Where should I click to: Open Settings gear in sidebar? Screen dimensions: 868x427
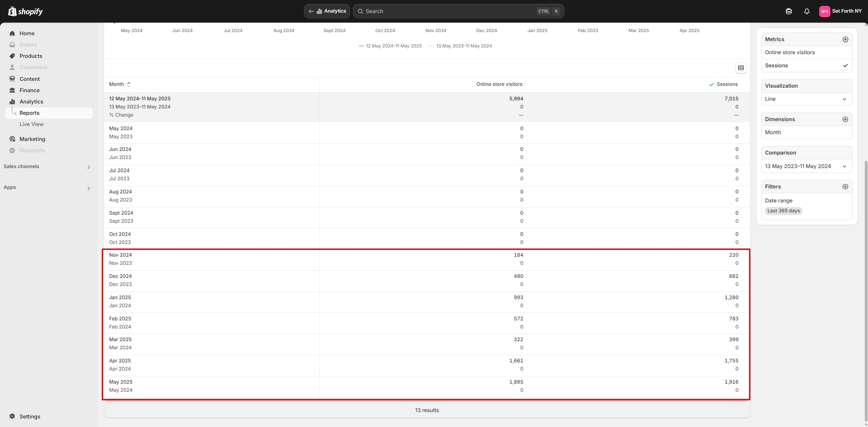(x=12, y=416)
